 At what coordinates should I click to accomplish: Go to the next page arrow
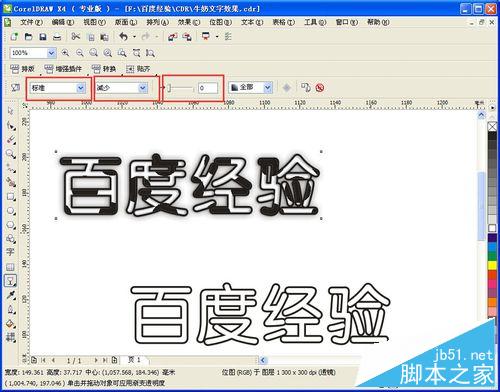tap(96, 360)
